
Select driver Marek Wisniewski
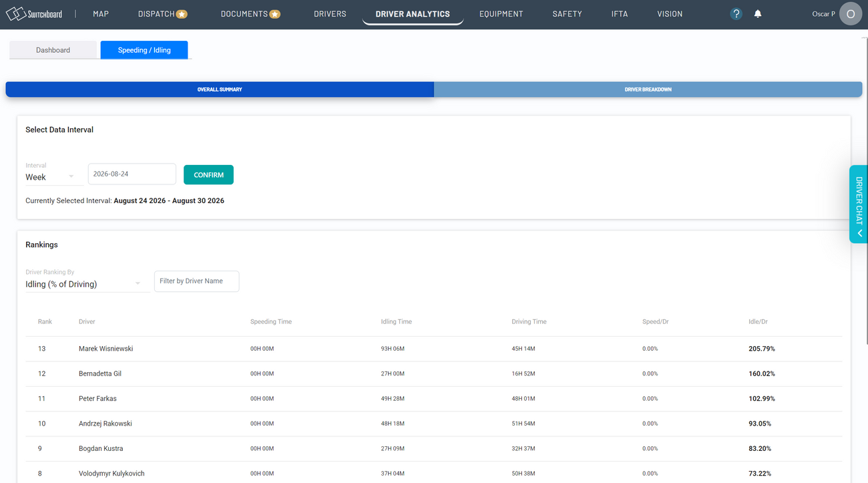point(105,349)
